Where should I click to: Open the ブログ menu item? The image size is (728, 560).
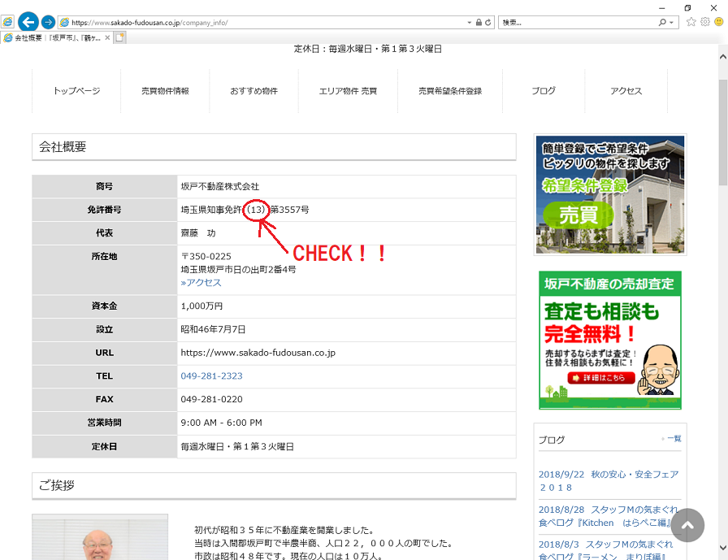pyautogui.click(x=544, y=91)
